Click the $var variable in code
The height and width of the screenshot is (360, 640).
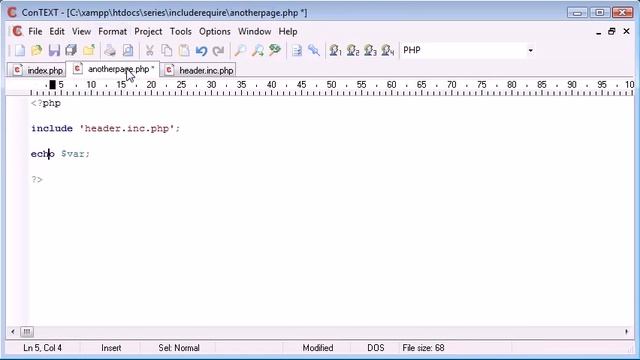coord(73,154)
